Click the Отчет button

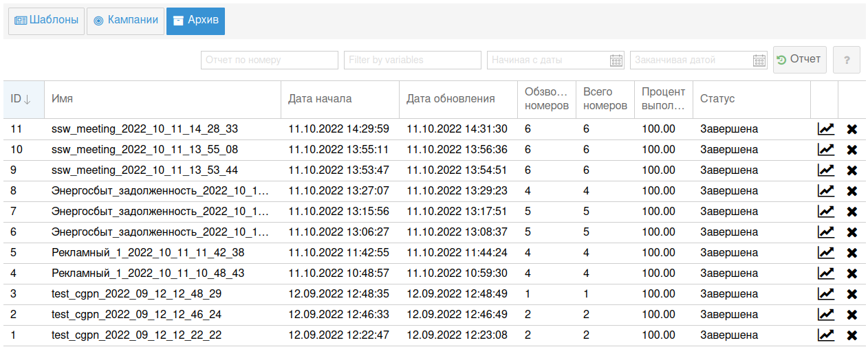point(799,60)
